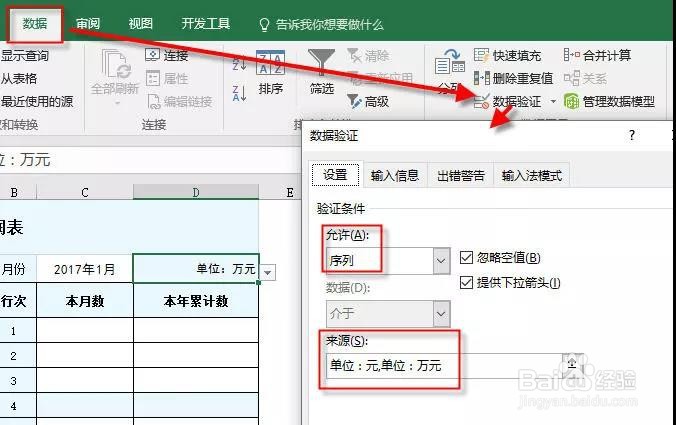Click the range selector icon in 来源

tap(573, 365)
